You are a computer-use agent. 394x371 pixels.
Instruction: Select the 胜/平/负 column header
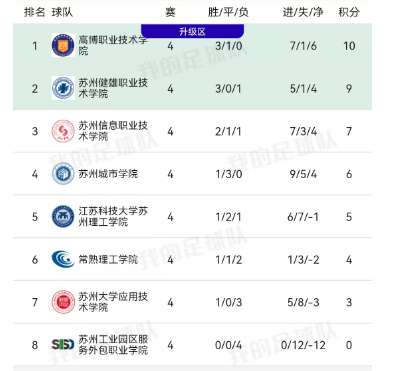point(228,12)
